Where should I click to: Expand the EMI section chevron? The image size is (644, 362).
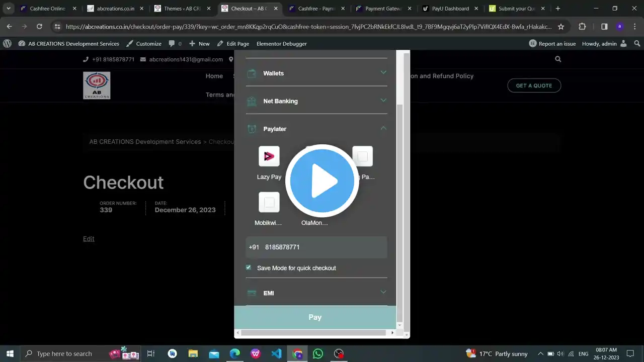click(x=383, y=292)
